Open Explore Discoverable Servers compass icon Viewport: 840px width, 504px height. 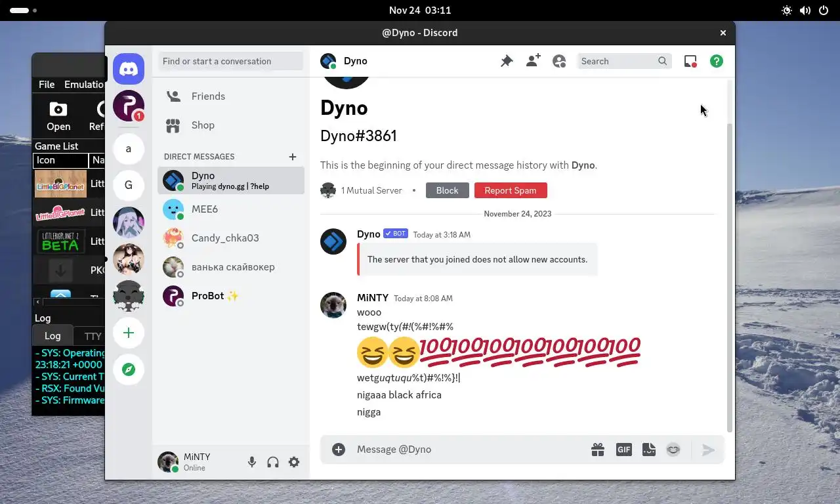(129, 369)
